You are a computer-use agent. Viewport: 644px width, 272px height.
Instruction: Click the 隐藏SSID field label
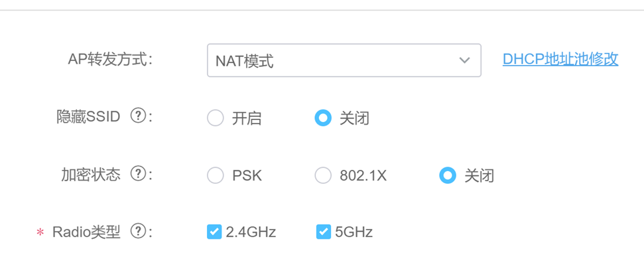point(89,117)
